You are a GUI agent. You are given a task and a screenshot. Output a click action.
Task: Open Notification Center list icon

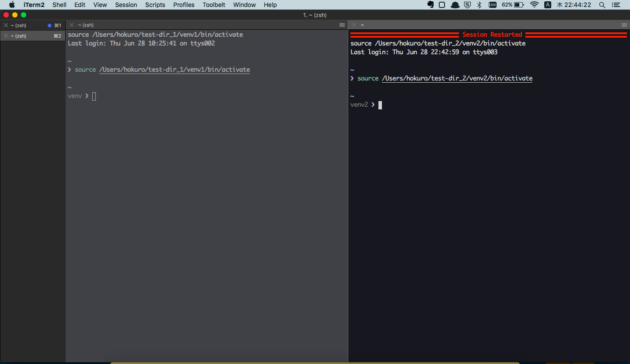coord(616,5)
